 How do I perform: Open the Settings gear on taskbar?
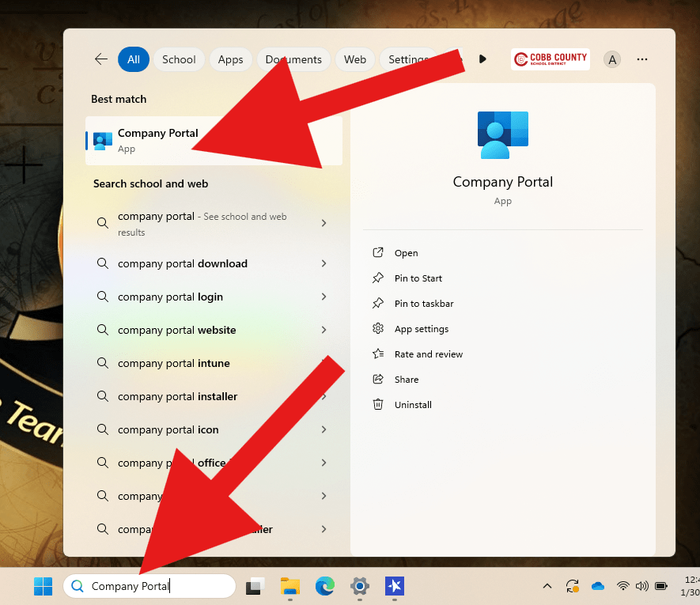pos(360,586)
